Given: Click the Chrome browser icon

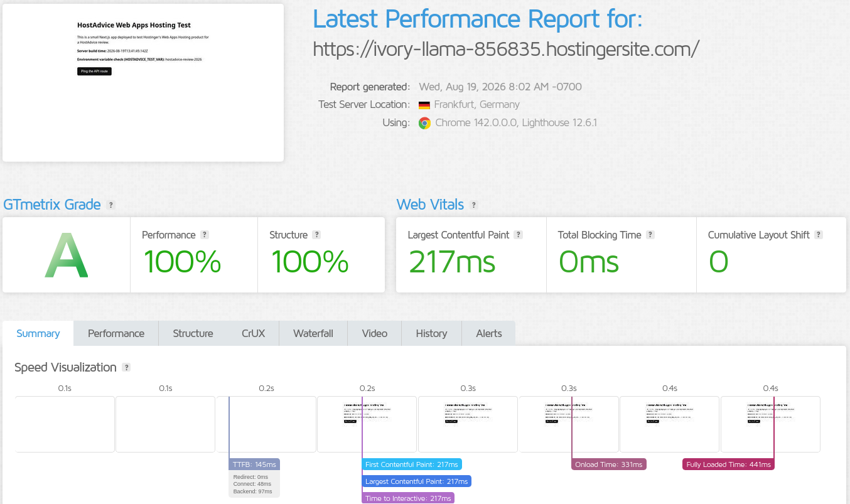Looking at the screenshot, I should [424, 123].
